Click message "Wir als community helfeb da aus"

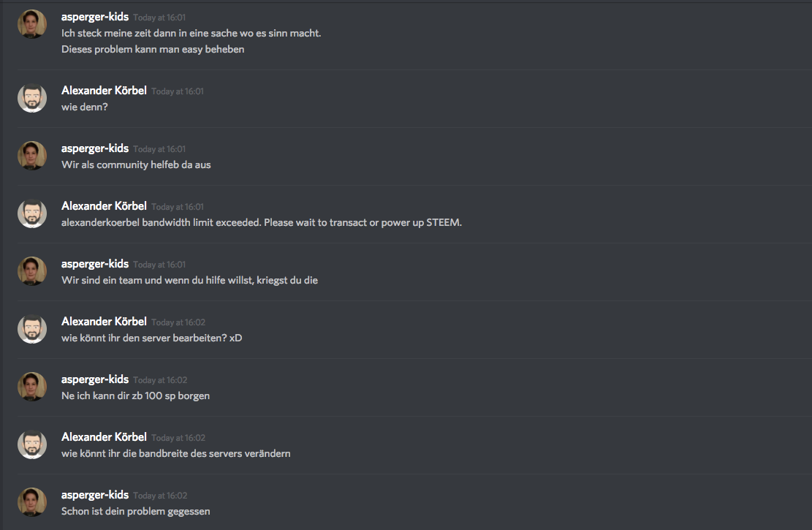click(x=136, y=164)
